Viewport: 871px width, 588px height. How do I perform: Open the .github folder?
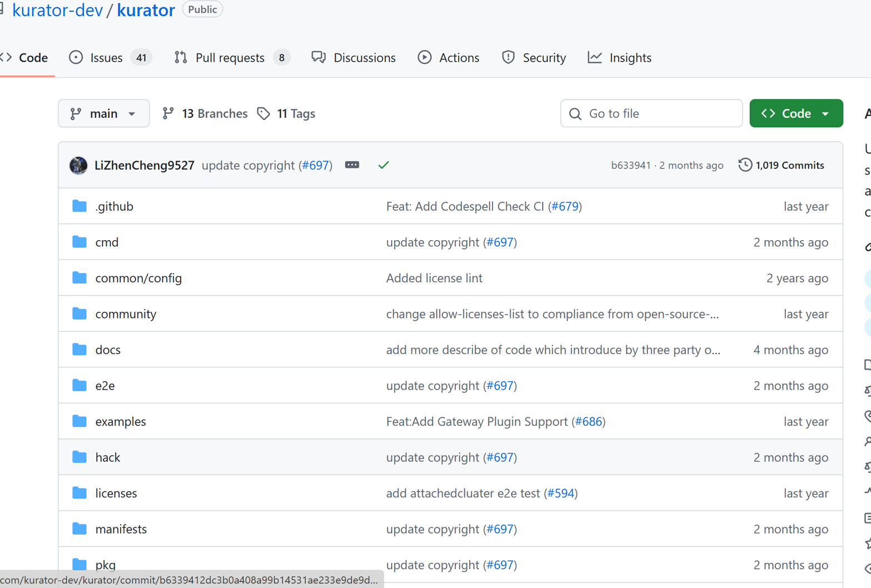point(115,206)
